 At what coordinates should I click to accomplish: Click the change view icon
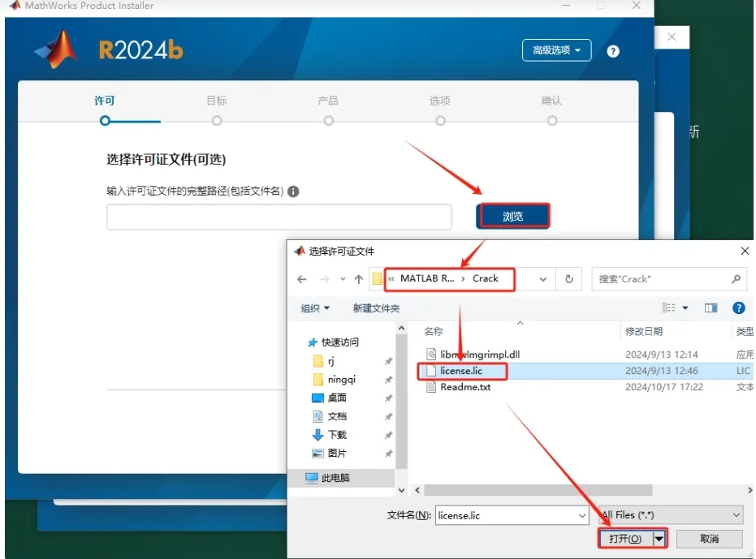point(668,307)
